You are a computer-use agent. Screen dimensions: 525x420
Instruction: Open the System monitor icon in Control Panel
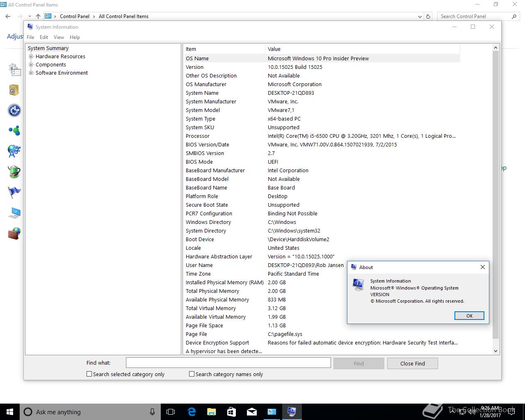(x=14, y=213)
